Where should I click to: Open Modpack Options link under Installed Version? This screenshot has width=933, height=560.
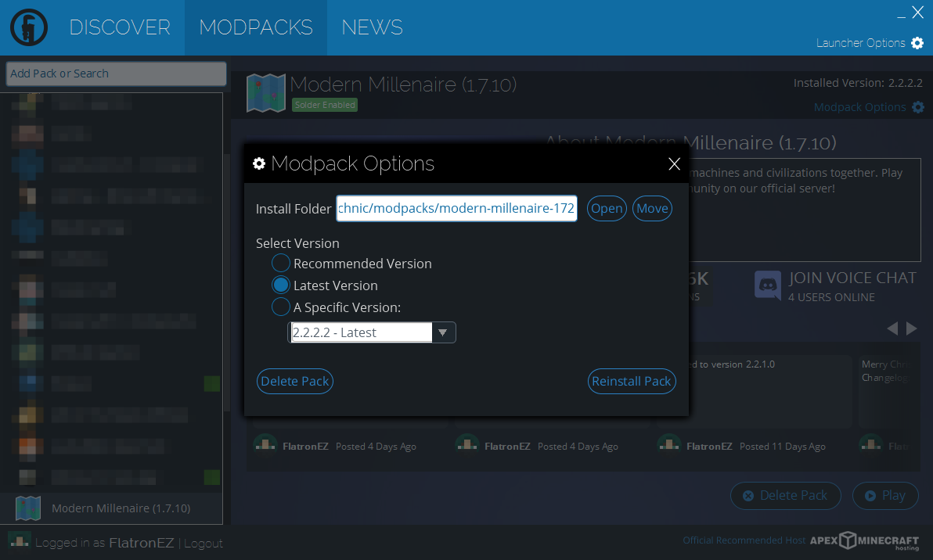coord(859,107)
